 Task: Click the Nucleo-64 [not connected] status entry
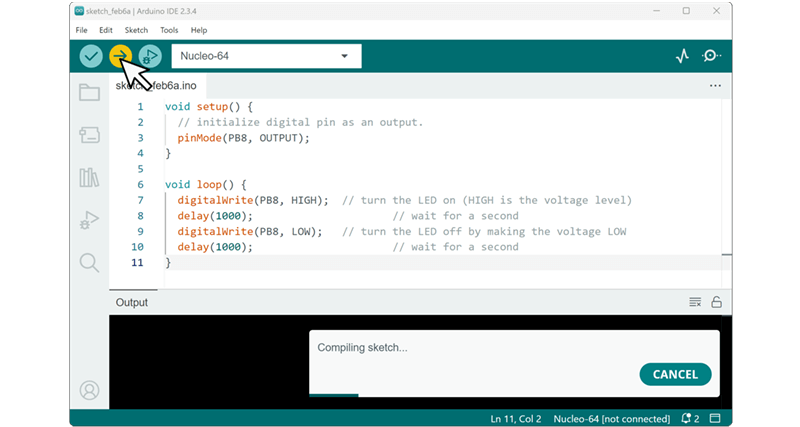coord(612,419)
